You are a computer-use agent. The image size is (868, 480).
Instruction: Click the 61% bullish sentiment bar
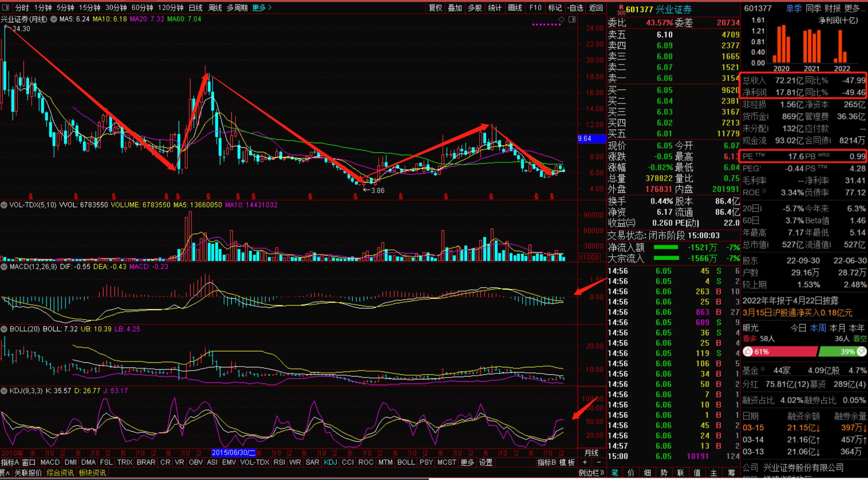[780, 351]
